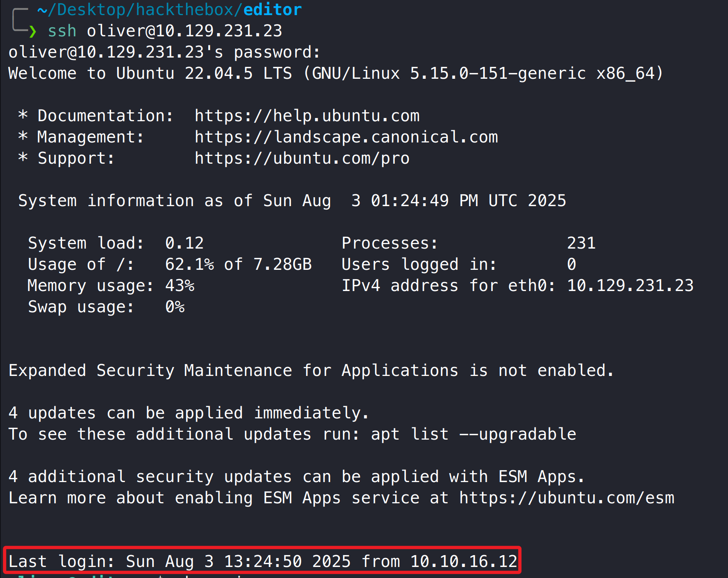Click the Memory usage 43% value

coord(180,286)
